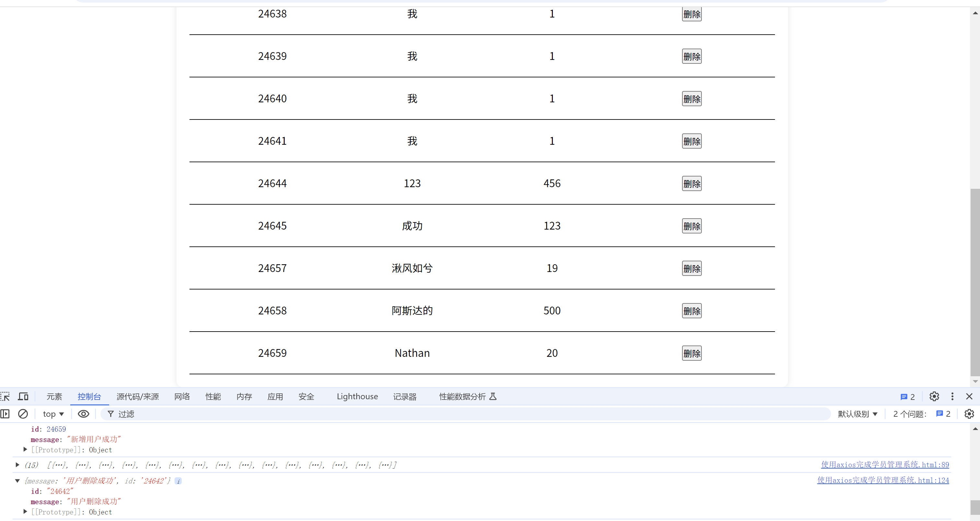Click the console clear icon

pos(23,414)
